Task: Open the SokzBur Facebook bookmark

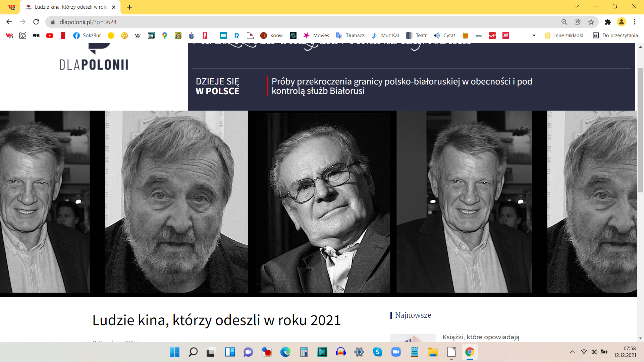Action: coord(87,36)
